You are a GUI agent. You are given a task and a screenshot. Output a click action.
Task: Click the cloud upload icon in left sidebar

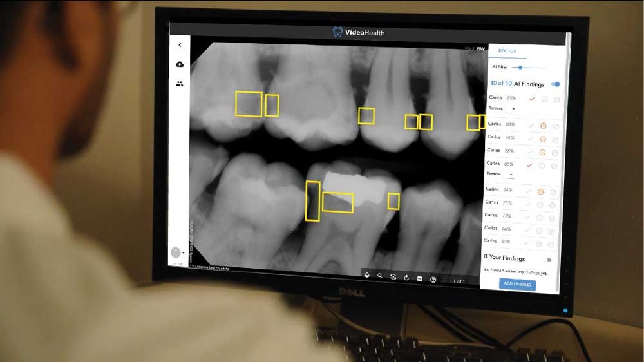(179, 64)
